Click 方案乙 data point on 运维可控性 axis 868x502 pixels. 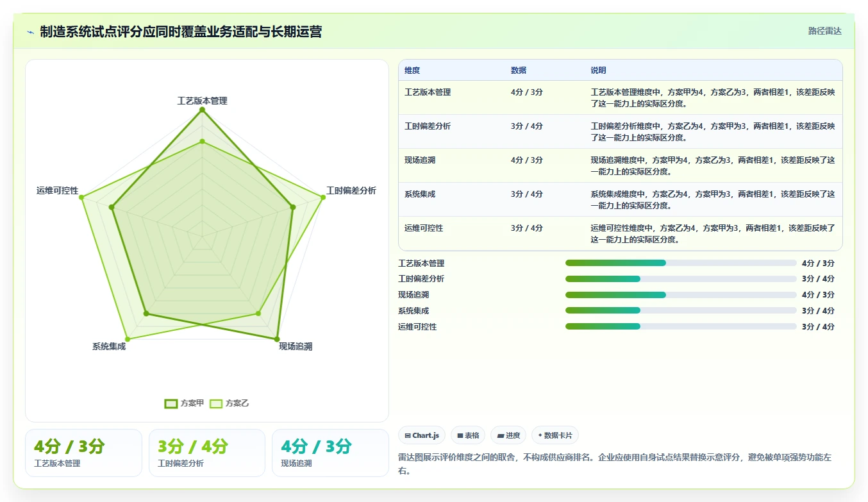(81, 197)
